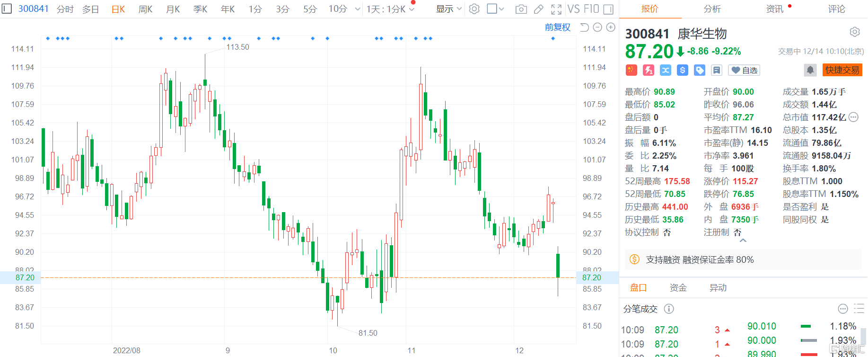Click the China flag market icon

click(631, 70)
